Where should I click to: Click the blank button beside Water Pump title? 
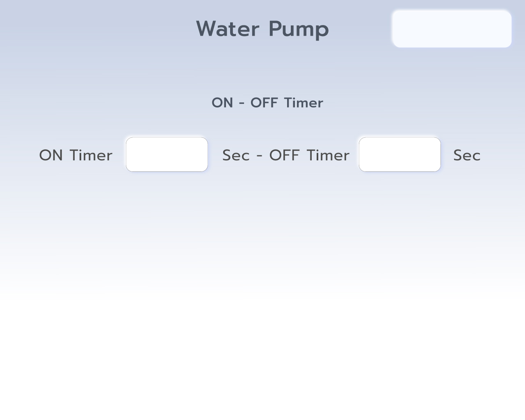coord(452,29)
